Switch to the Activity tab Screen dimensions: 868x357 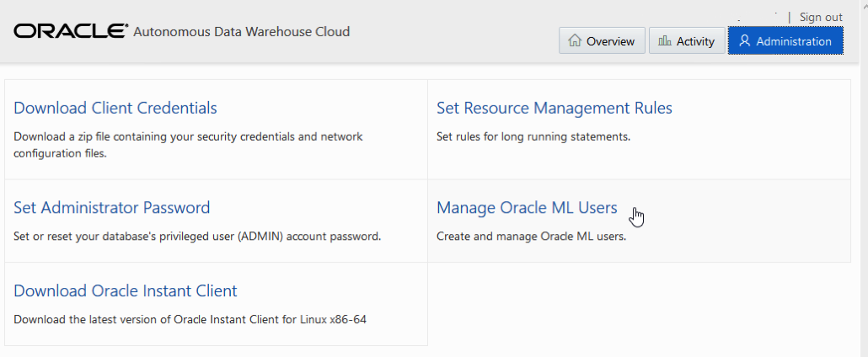coord(686,40)
